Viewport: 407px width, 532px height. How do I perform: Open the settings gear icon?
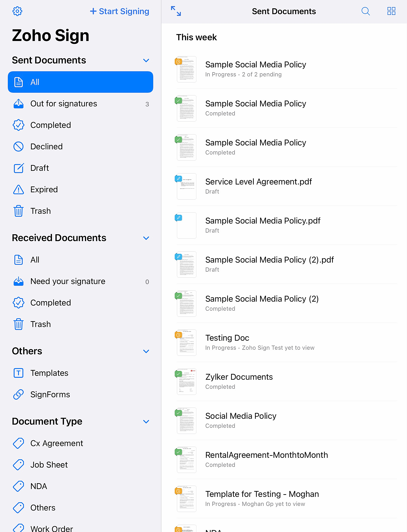click(17, 11)
